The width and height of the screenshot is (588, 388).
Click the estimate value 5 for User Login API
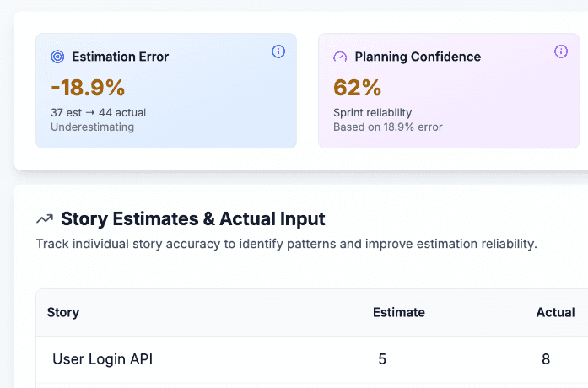(x=382, y=359)
